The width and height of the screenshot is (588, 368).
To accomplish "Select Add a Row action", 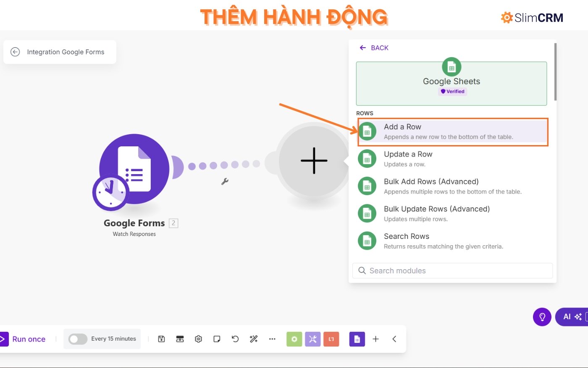I will coord(453,132).
